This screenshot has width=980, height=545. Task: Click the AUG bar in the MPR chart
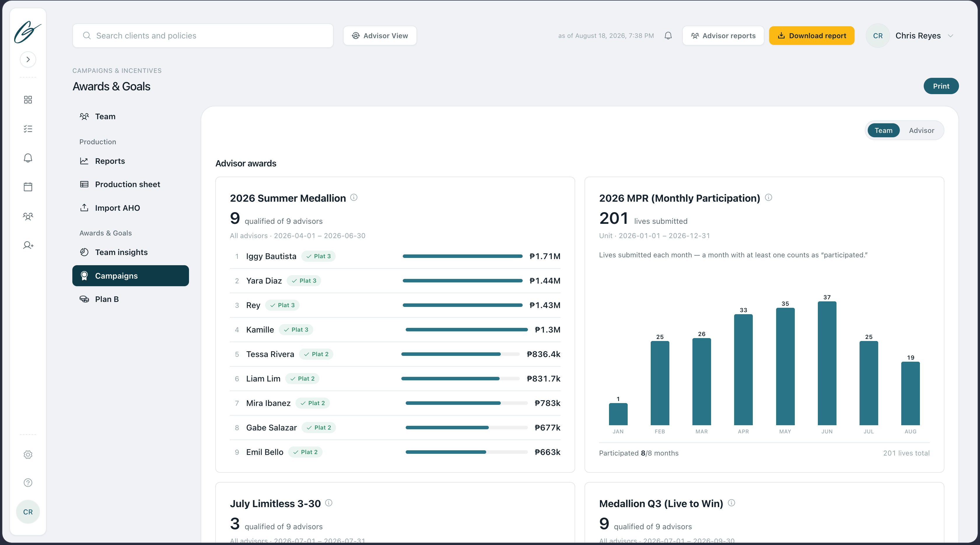[x=910, y=393]
